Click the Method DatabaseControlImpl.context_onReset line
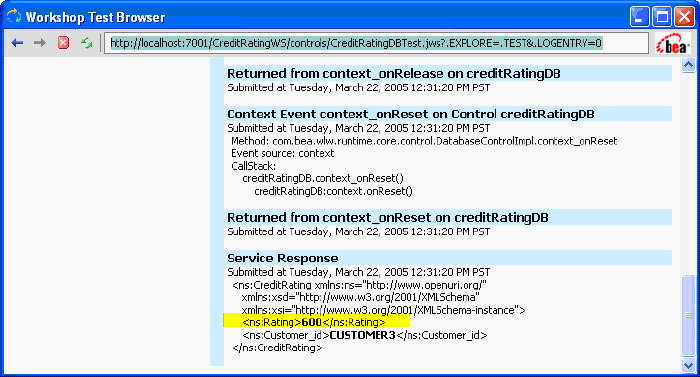This screenshot has height=377, width=700. (x=424, y=141)
